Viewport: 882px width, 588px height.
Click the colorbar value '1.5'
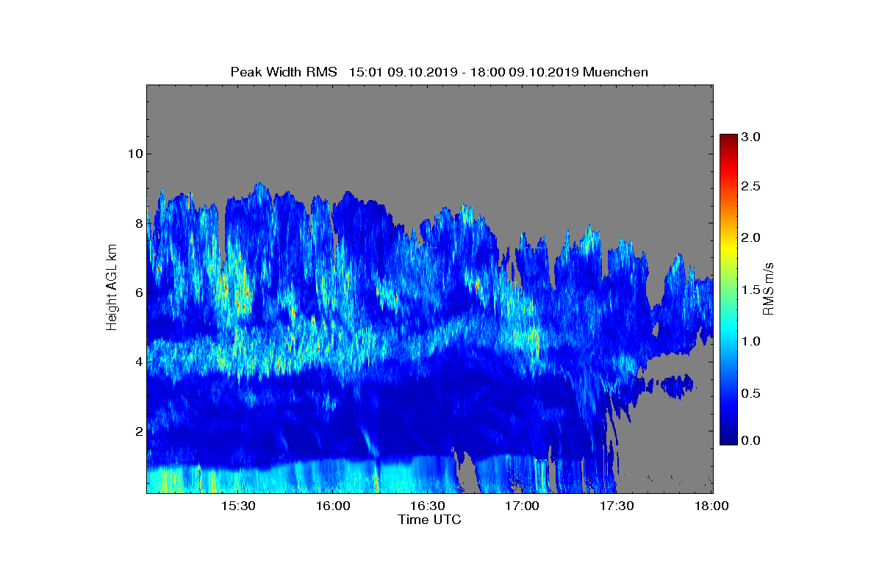pos(752,290)
